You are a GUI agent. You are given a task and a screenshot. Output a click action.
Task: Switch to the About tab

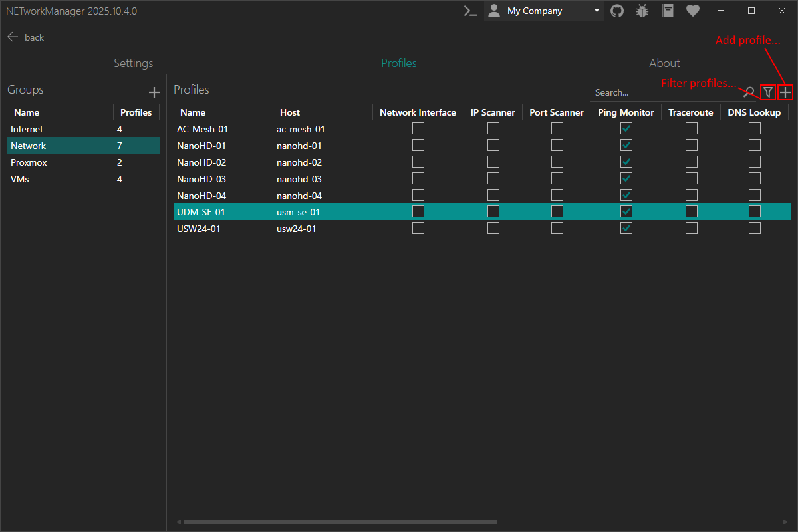(x=664, y=63)
